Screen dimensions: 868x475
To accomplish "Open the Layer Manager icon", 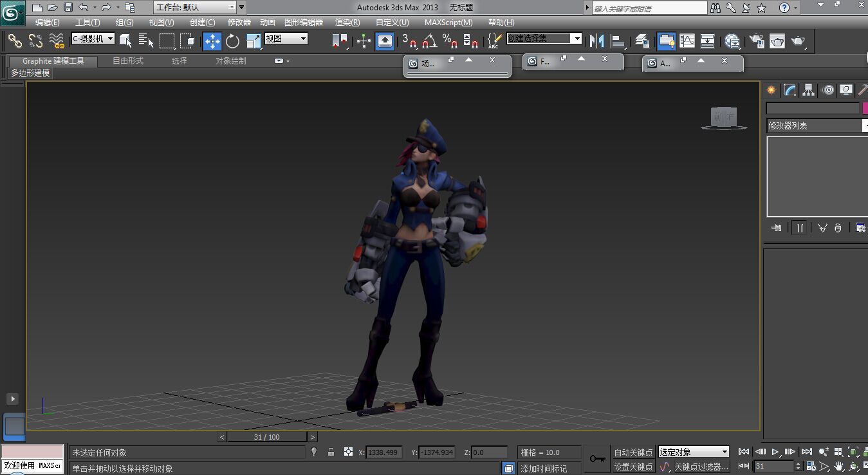I will tap(642, 41).
